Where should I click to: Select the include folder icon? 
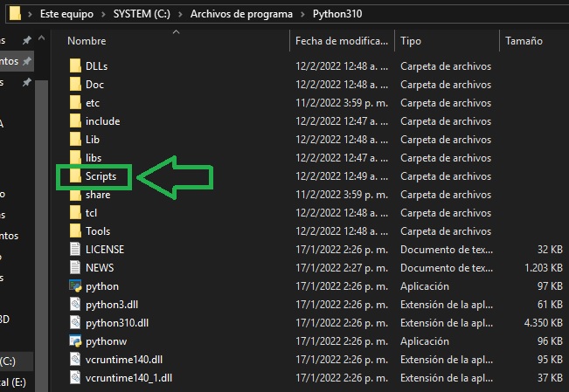pyautogui.click(x=75, y=120)
